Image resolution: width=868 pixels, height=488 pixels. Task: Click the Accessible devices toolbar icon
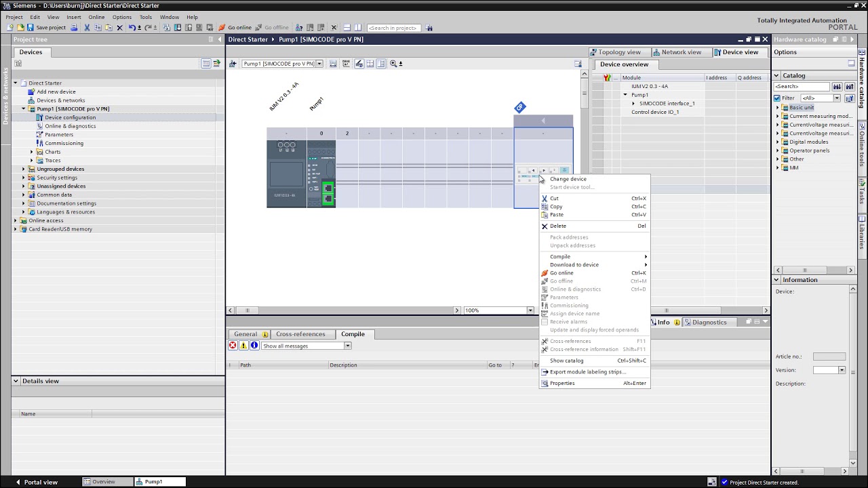point(299,28)
